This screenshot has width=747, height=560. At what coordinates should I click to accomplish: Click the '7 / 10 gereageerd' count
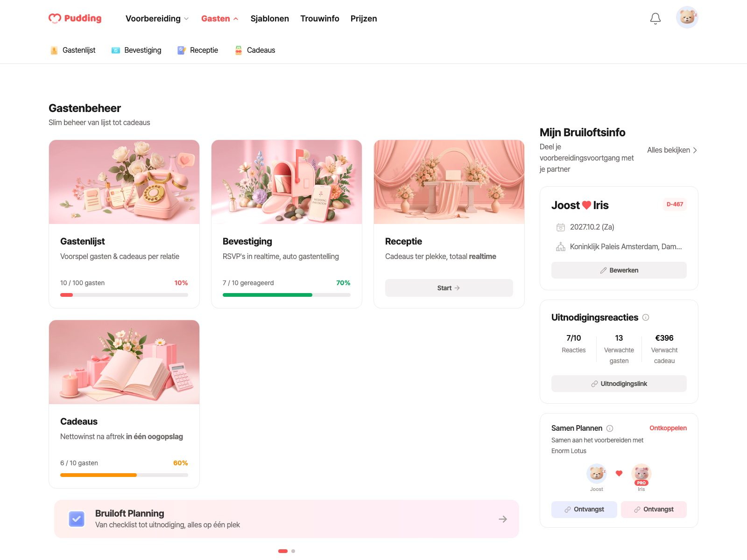[248, 283]
